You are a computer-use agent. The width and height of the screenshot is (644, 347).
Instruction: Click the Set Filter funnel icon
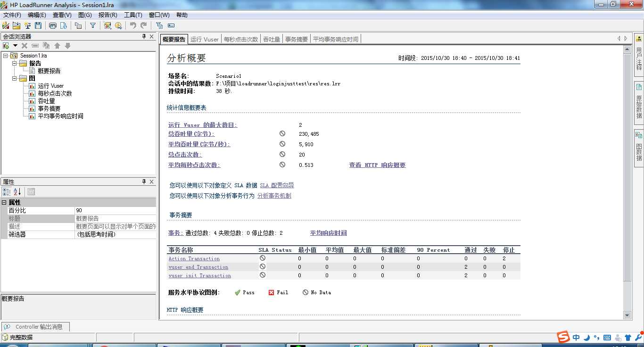tap(93, 25)
